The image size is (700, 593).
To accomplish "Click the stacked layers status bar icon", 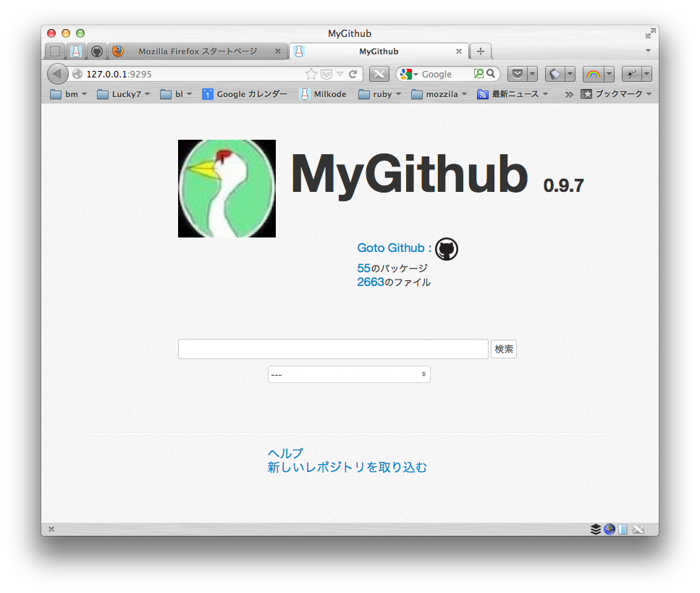I will 596,529.
